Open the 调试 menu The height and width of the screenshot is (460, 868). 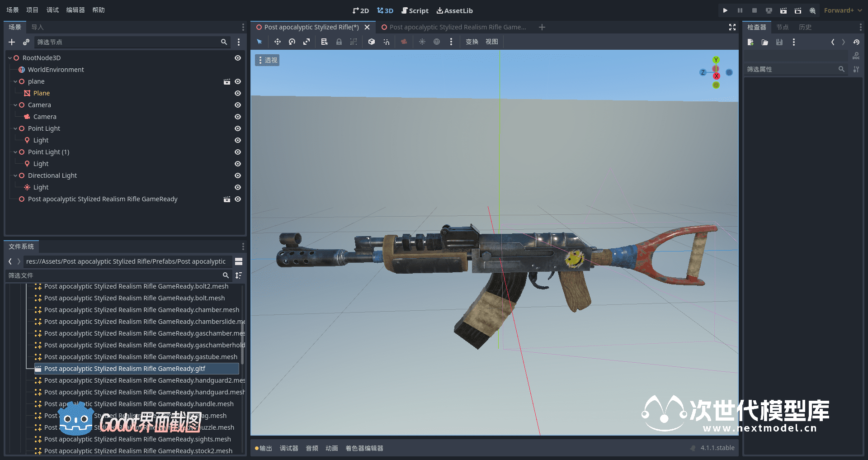pyautogui.click(x=52, y=10)
